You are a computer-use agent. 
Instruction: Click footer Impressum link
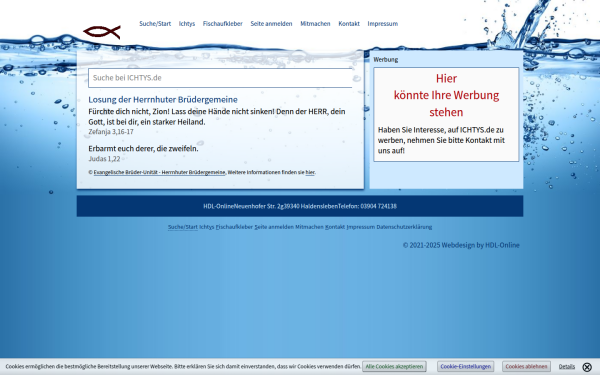[x=360, y=227]
